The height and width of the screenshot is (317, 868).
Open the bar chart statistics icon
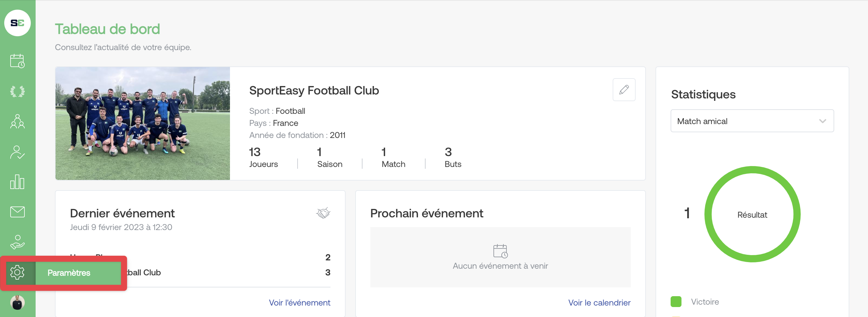pyautogui.click(x=18, y=182)
